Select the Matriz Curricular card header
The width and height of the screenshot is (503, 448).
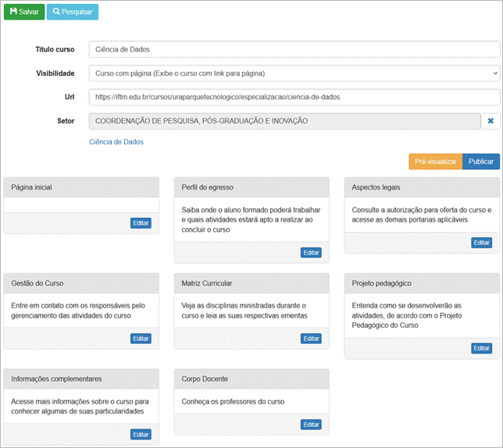point(251,283)
